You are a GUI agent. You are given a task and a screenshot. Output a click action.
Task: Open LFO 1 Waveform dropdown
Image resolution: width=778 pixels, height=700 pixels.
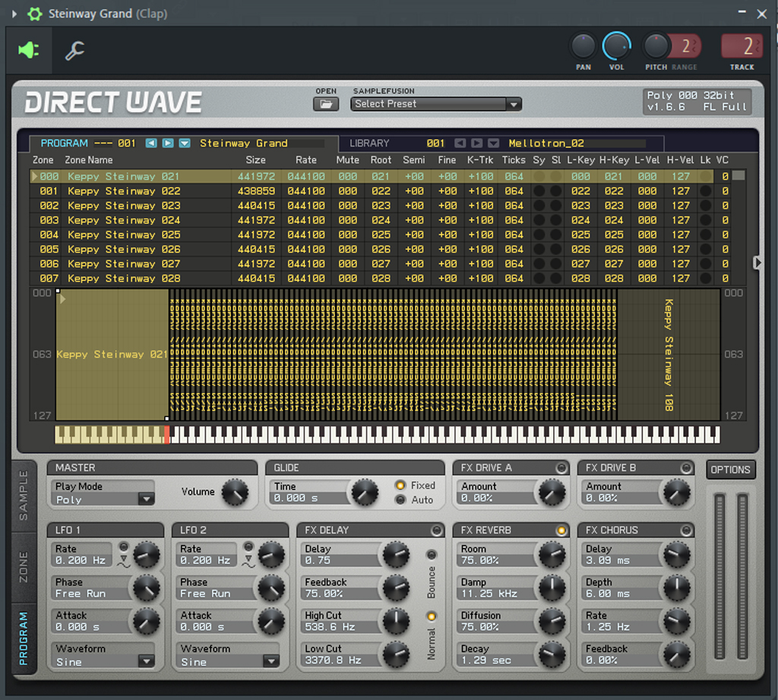[x=146, y=661]
